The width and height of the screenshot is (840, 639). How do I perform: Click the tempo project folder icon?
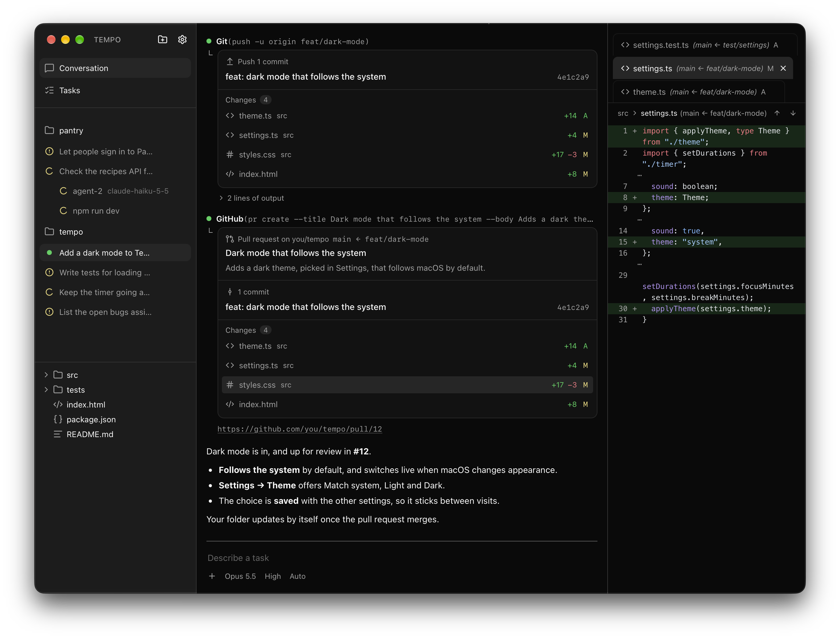(x=49, y=231)
